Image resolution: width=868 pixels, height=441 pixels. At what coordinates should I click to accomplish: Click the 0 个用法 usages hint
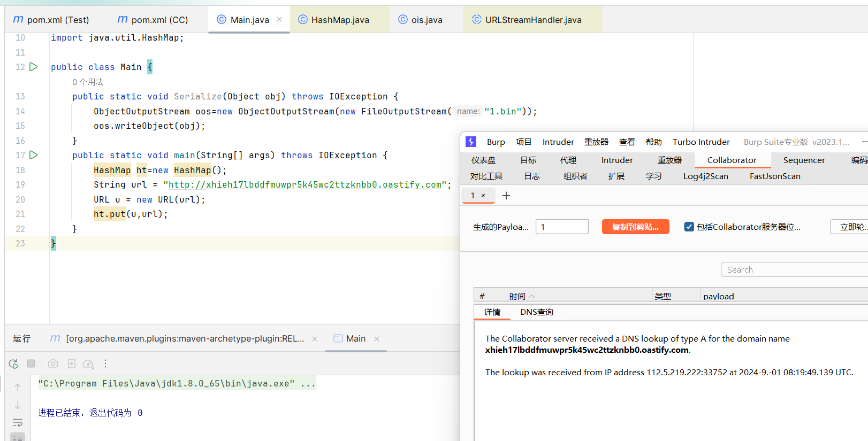tap(88, 82)
